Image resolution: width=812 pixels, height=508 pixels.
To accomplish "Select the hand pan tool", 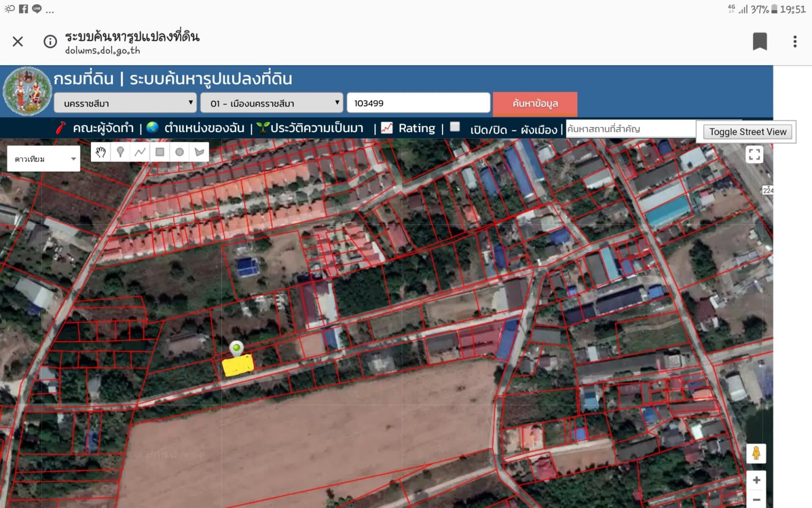I will click(x=100, y=152).
